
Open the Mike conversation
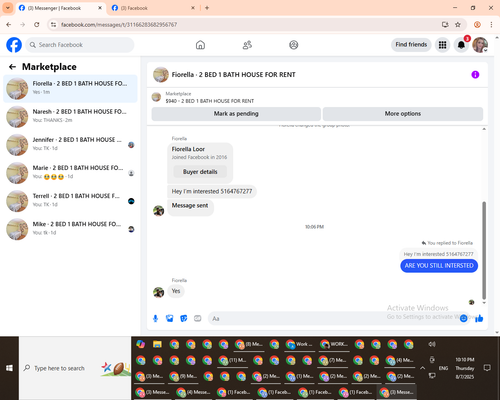pos(70,229)
